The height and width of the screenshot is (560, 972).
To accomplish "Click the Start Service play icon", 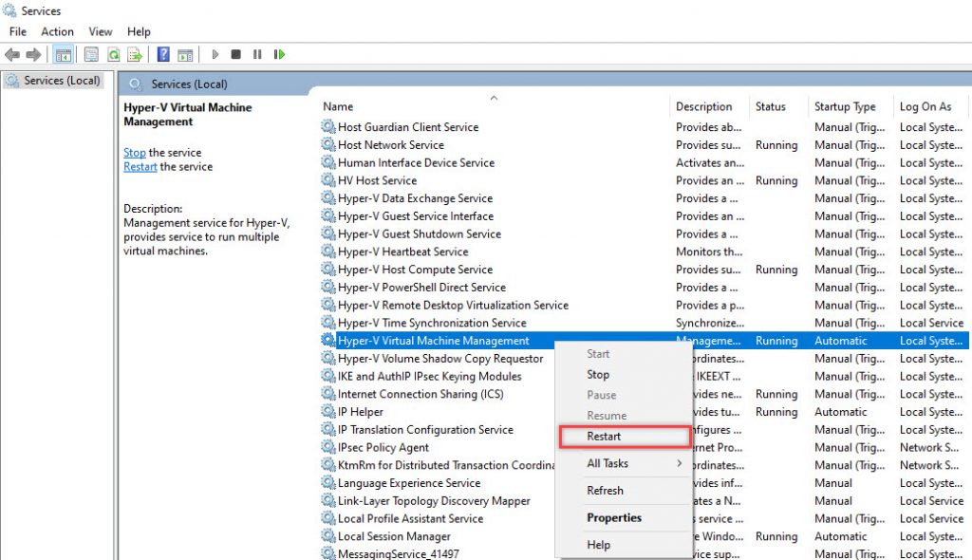I will [215, 54].
